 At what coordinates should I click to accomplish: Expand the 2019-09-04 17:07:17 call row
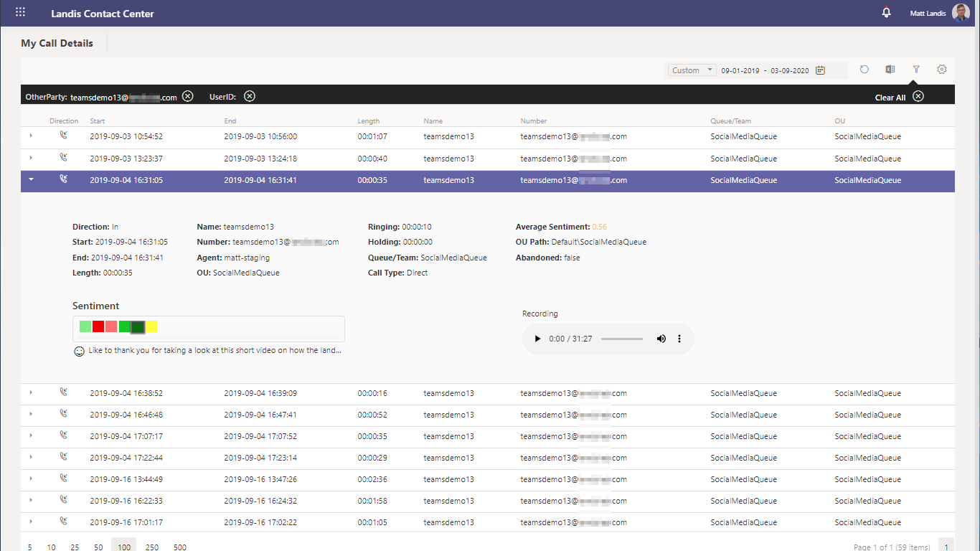click(x=31, y=435)
